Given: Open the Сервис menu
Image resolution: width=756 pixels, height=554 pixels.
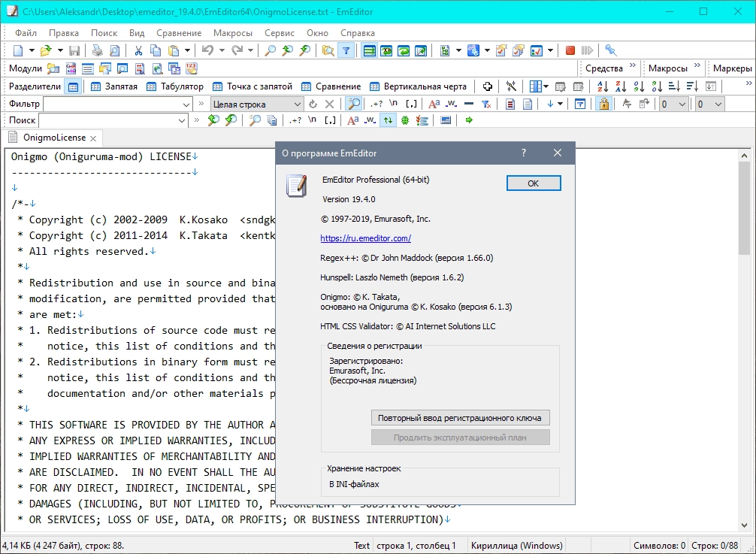Looking at the screenshot, I should [x=279, y=33].
